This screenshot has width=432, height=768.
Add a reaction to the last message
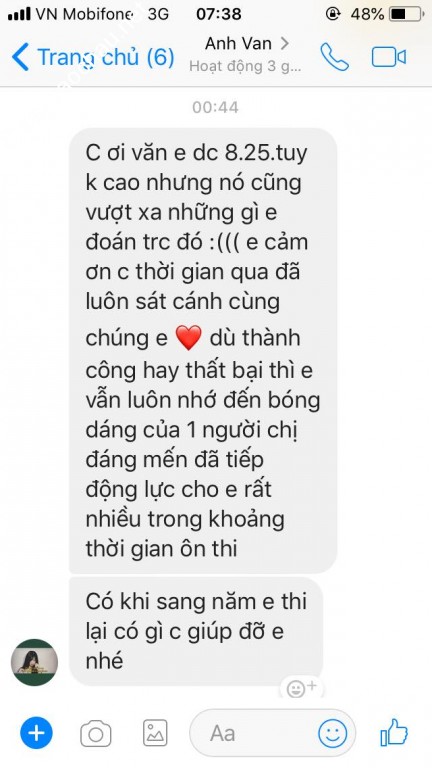click(301, 688)
